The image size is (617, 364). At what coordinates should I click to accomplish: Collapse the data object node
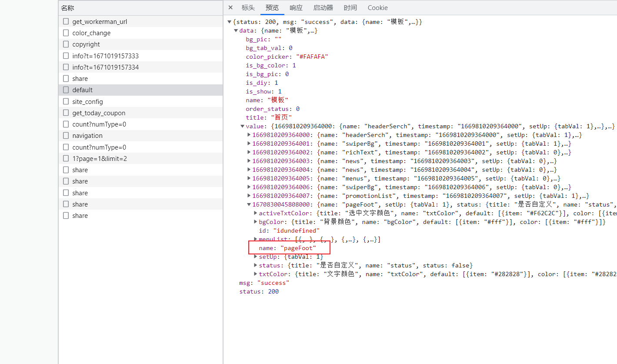pos(236,30)
